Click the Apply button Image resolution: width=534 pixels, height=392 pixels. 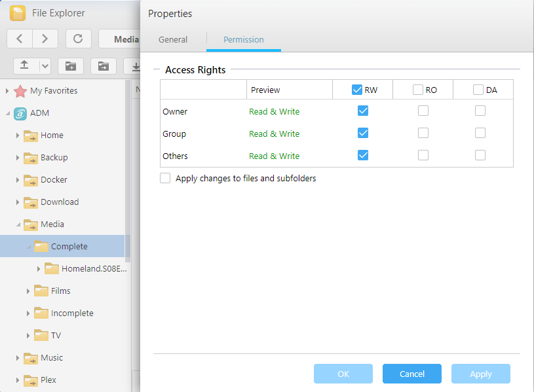481,374
